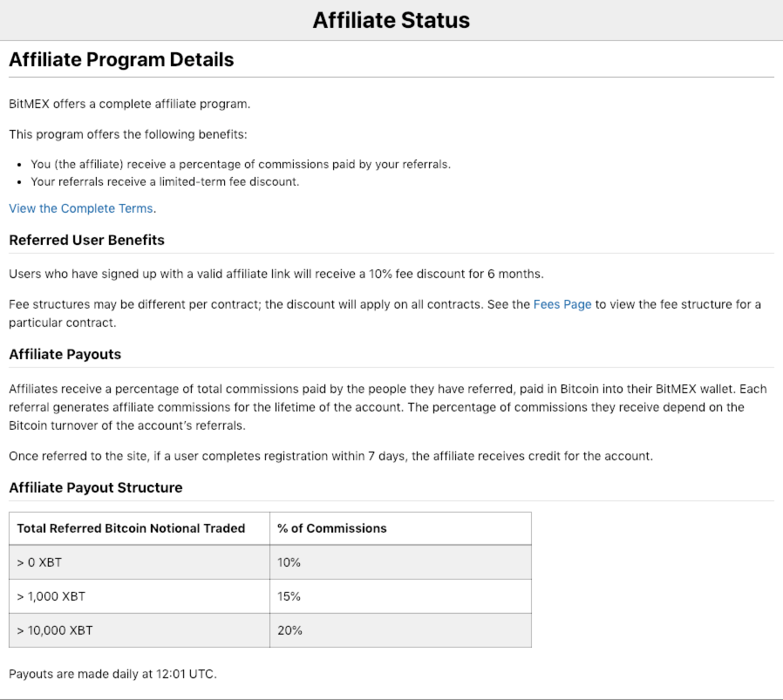The height and width of the screenshot is (700, 783).
Task: Click the Affiliate Status page title
Action: pyautogui.click(x=391, y=20)
